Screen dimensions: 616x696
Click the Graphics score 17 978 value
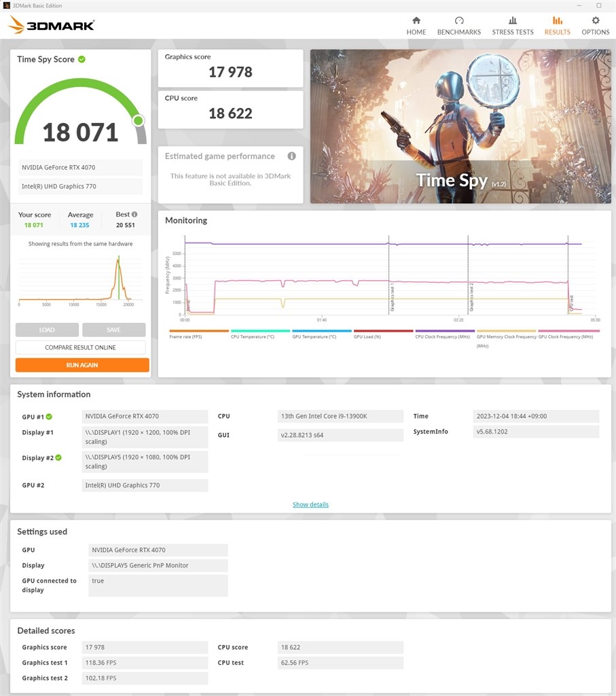(230, 72)
